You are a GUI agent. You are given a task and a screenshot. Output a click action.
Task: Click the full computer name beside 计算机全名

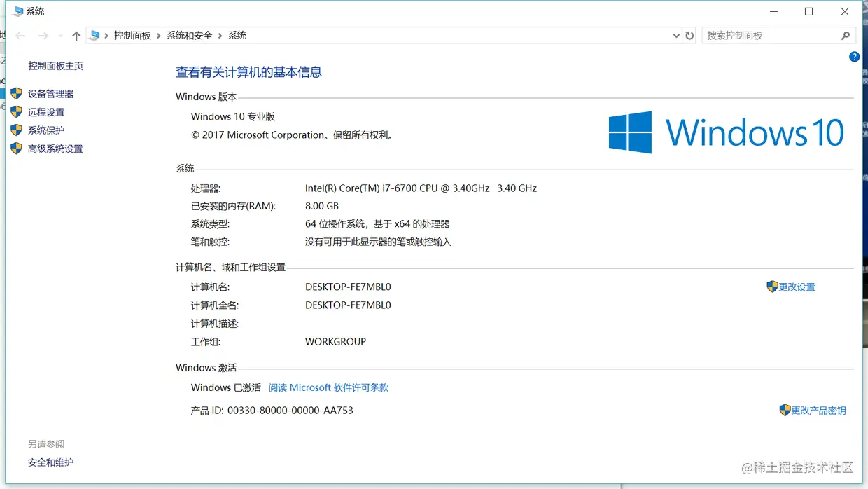(x=348, y=305)
